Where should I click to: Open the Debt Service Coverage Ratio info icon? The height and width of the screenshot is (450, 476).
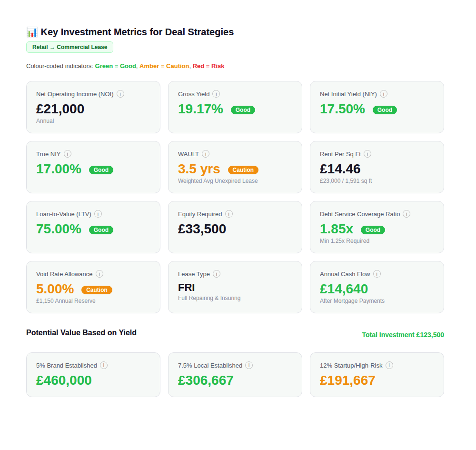407,214
